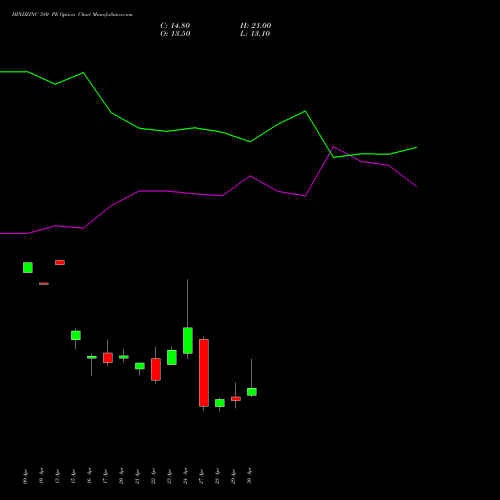
Task: Click the large red candle on 27 Apr
Action: 204,373
